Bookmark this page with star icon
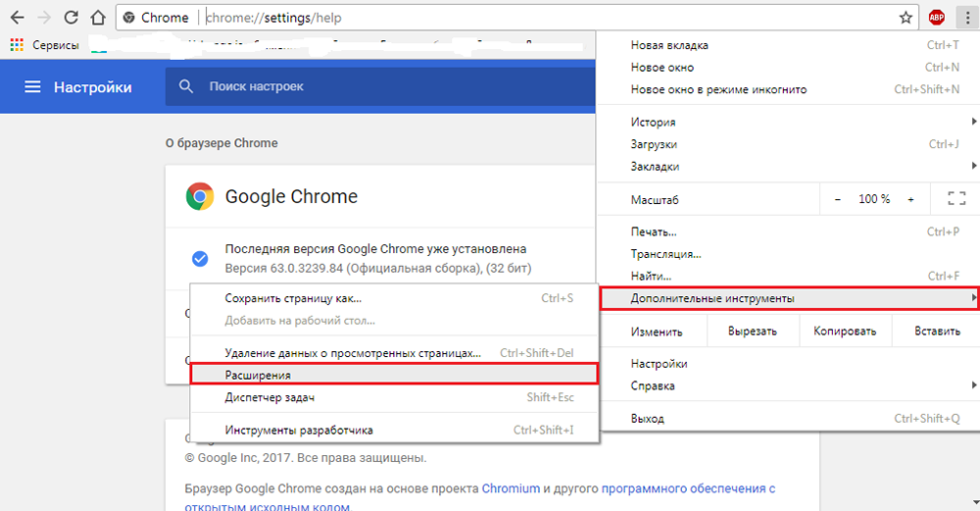The width and height of the screenshot is (980, 511). pyautogui.click(x=906, y=17)
